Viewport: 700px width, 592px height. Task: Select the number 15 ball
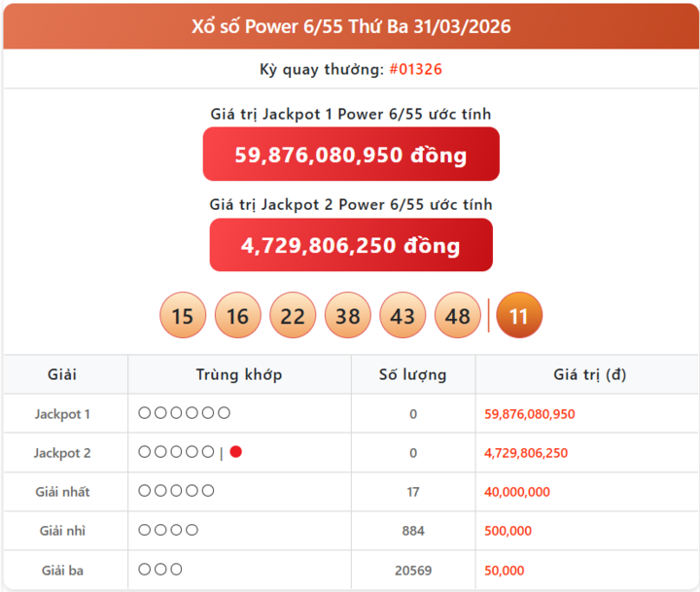[x=183, y=315]
